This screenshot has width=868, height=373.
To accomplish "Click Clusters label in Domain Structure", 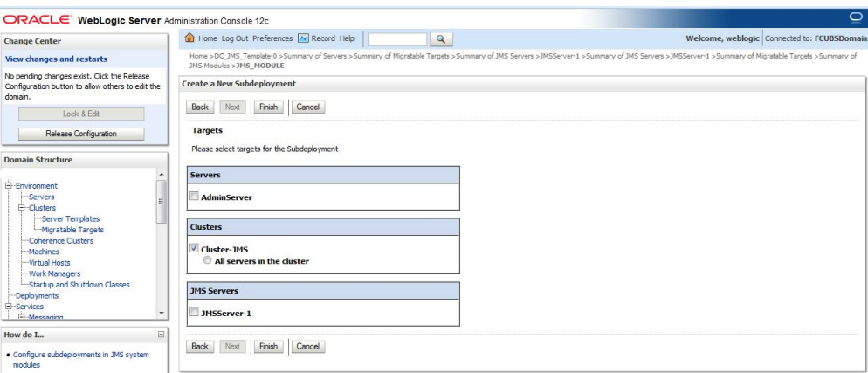I will [42, 208].
